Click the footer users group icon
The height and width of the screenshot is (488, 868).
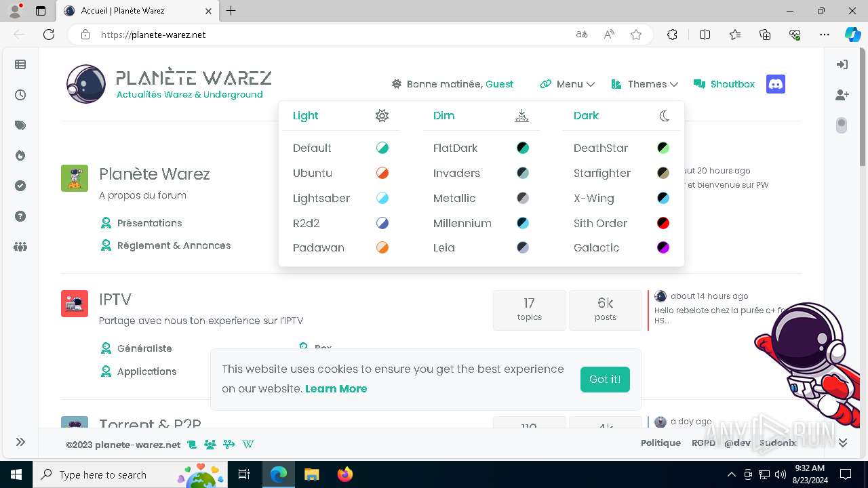[x=210, y=444]
